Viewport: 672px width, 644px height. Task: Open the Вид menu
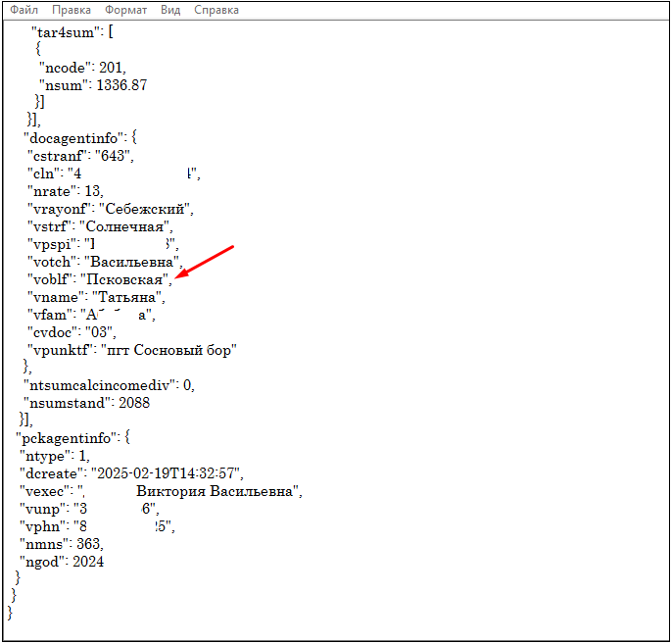(170, 10)
